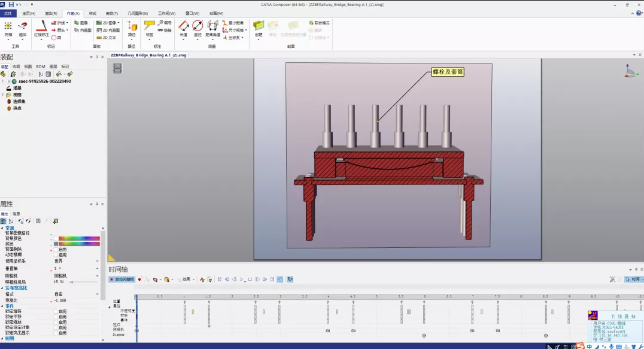Switch to the 动画(M) ribbon tab
The width and height of the screenshot is (644, 349).
click(x=216, y=14)
